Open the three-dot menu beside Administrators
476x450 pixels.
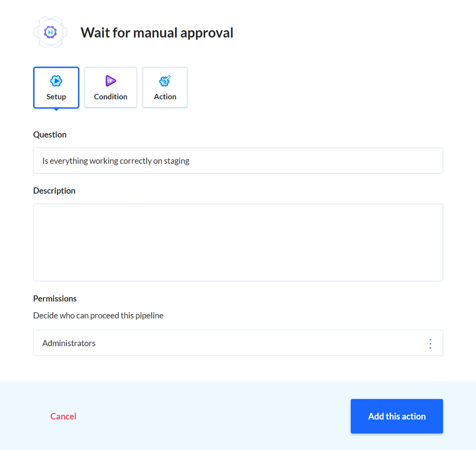tap(431, 343)
